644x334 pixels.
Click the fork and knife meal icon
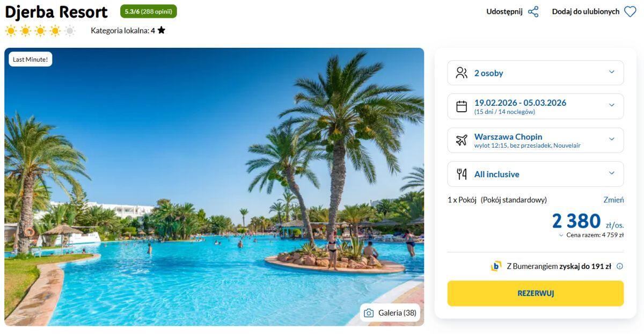462,174
